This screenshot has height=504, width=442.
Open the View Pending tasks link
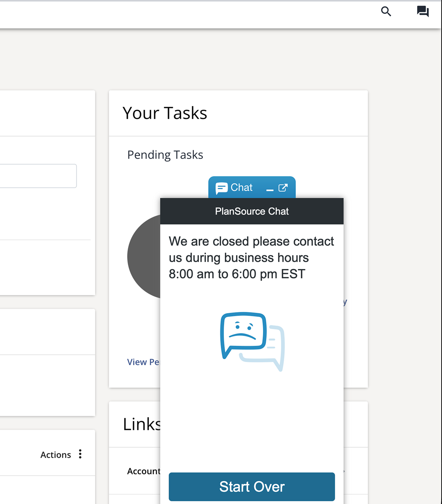[x=143, y=362]
